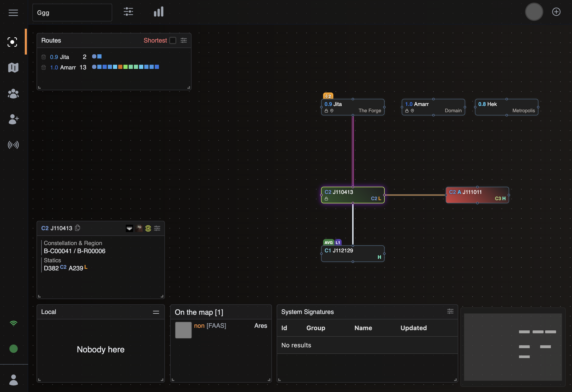Click the 1.0 Amarr route link
This screenshot has height=392, width=572.
click(x=68, y=67)
